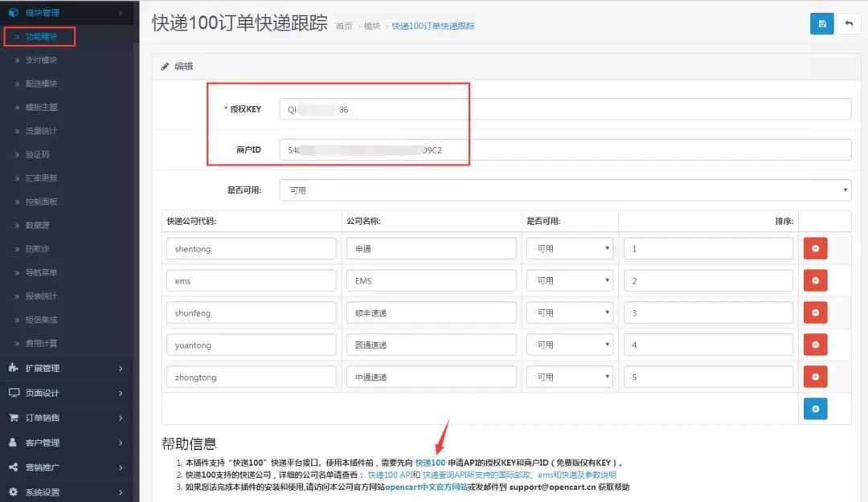The image size is (868, 502).
Task: Click the person icon beside 客户管理
Action: 13,443
